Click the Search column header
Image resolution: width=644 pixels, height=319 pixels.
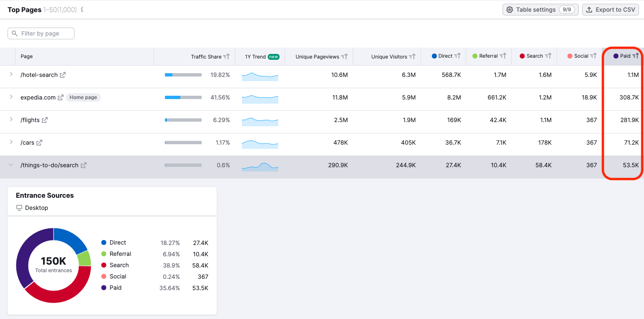click(534, 56)
